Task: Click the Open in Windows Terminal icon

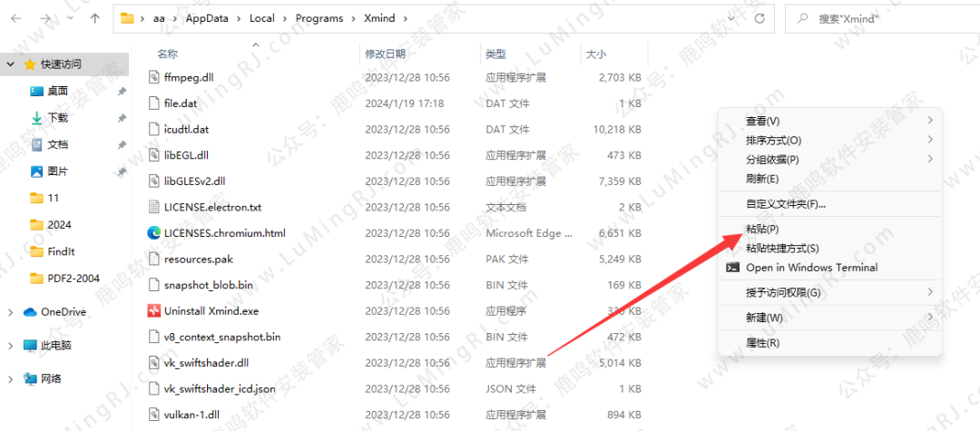Action: pos(732,268)
